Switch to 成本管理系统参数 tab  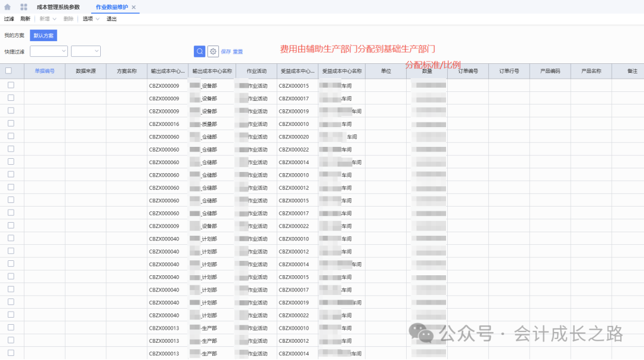(66, 7)
